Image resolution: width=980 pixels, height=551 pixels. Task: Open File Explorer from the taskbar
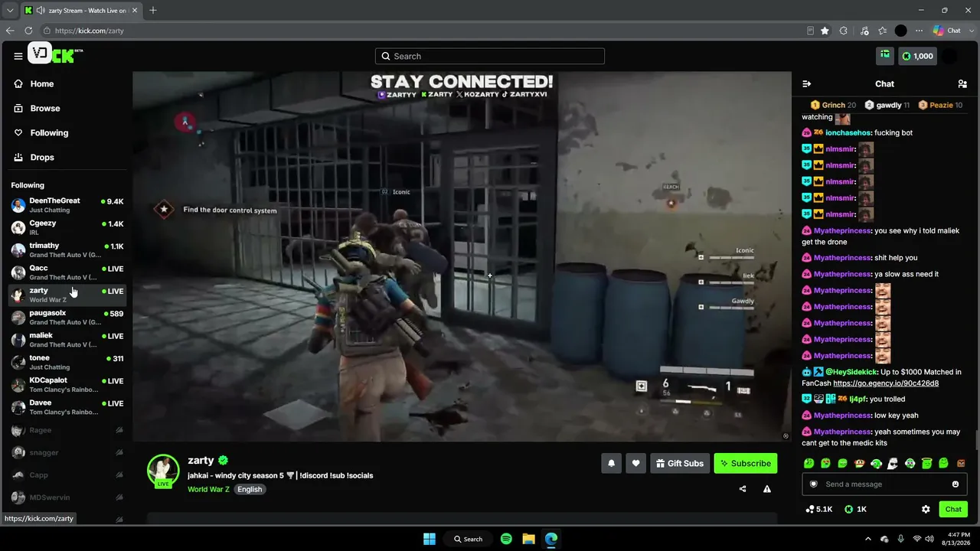click(528, 539)
